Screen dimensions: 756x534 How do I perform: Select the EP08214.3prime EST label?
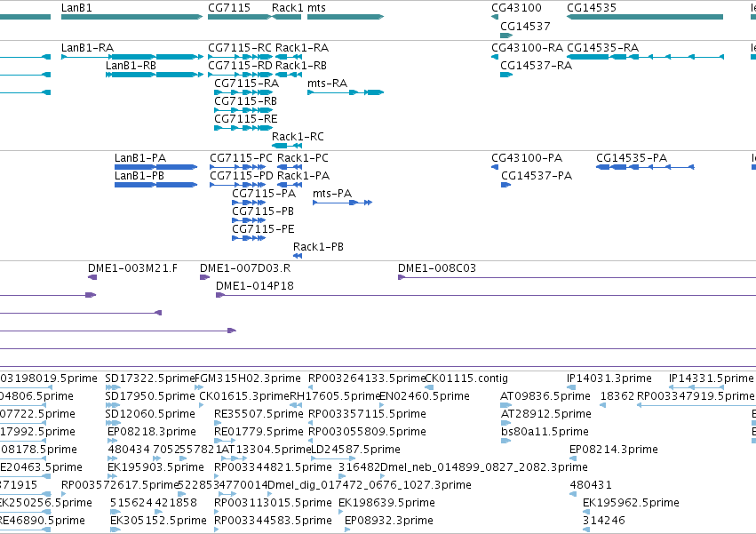click(614, 450)
